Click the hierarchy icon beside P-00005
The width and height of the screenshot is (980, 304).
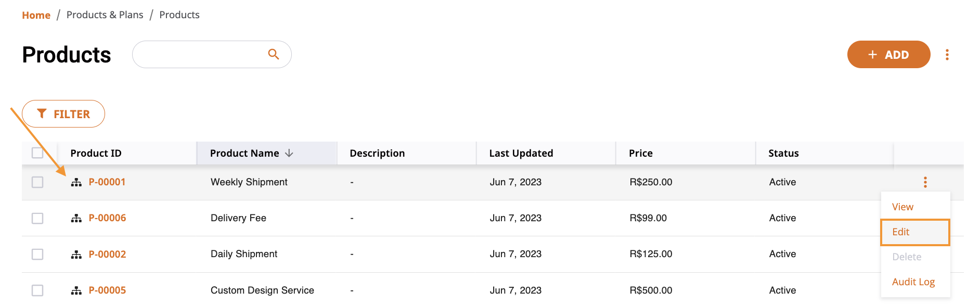(x=76, y=290)
